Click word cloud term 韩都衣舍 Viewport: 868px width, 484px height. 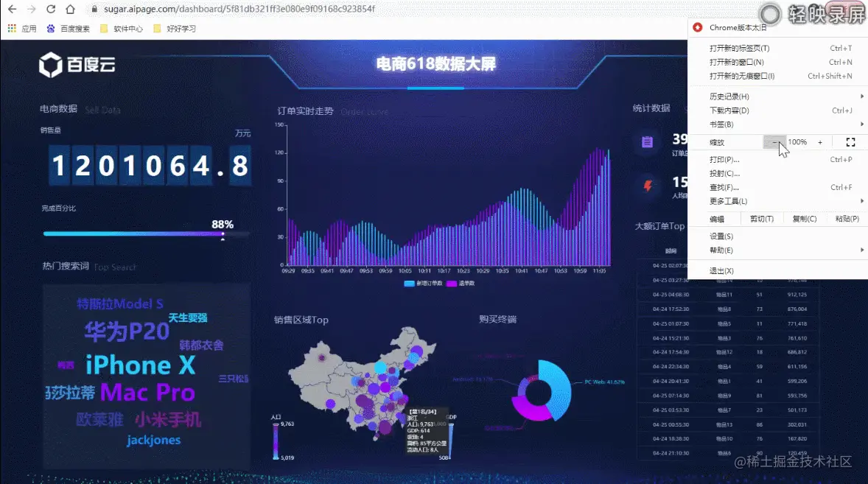[201, 346]
